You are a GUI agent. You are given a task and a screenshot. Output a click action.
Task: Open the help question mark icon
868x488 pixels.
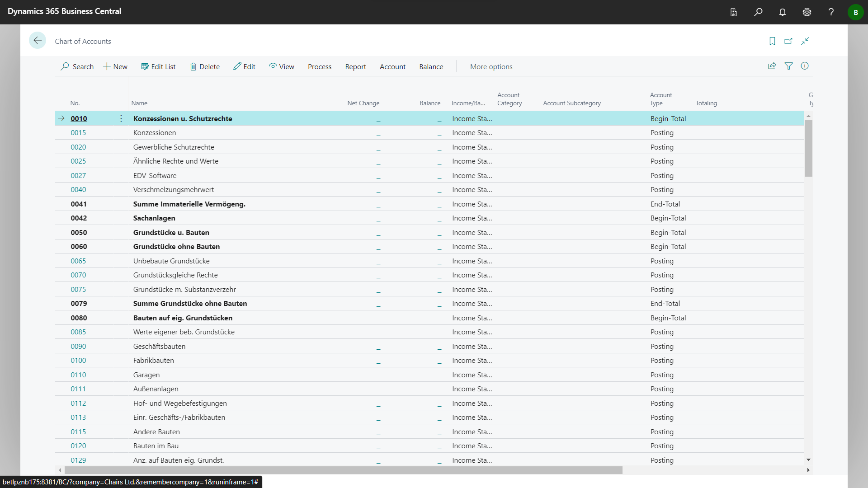click(831, 12)
